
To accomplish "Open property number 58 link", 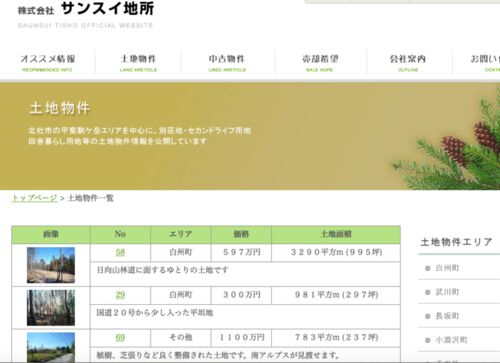I will 120,252.
